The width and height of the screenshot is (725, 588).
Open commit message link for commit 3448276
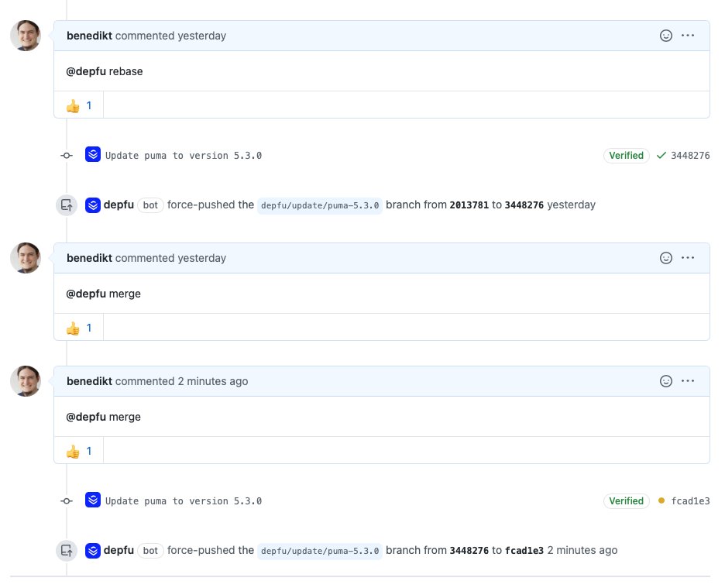tap(184, 156)
